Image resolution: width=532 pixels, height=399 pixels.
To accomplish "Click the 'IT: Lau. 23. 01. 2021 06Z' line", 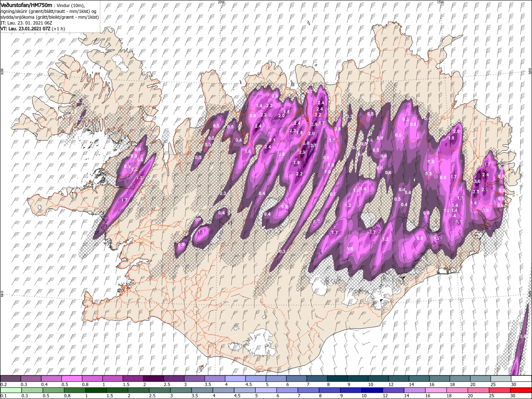I will tap(26, 23).
